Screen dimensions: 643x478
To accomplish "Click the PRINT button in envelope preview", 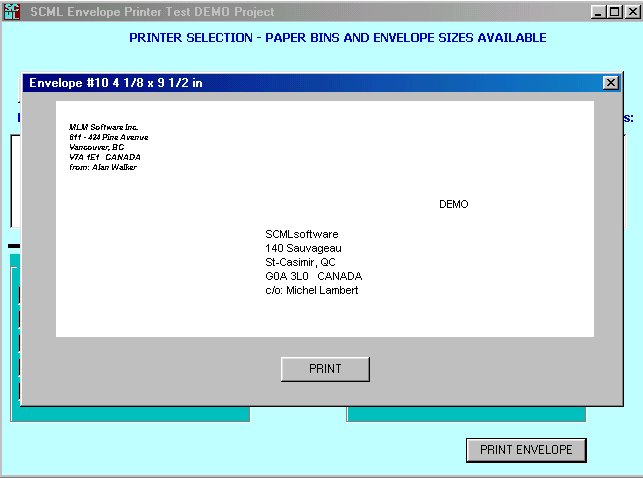I will [325, 369].
